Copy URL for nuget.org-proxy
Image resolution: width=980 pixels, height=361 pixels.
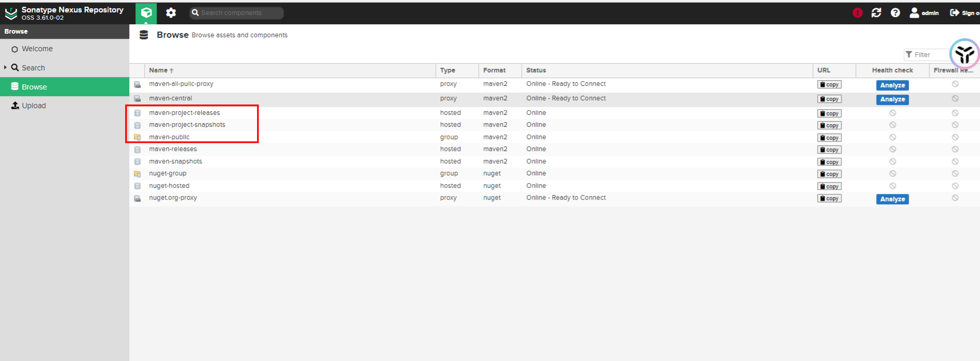(x=830, y=198)
